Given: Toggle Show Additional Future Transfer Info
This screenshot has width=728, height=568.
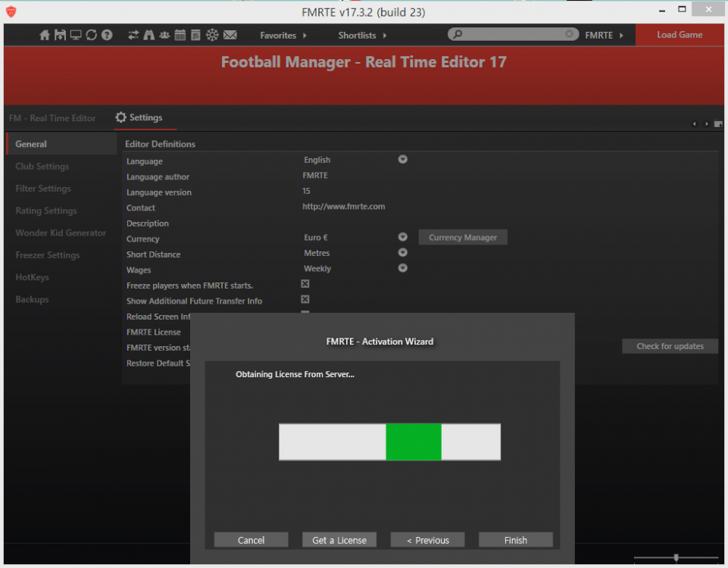Looking at the screenshot, I should tap(305, 300).
